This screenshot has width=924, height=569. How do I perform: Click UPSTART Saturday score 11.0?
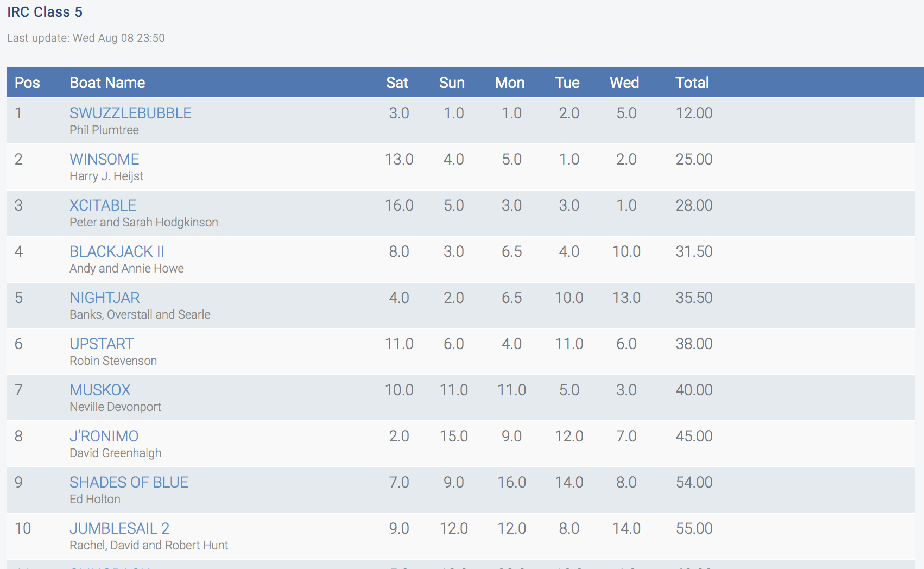click(x=399, y=344)
